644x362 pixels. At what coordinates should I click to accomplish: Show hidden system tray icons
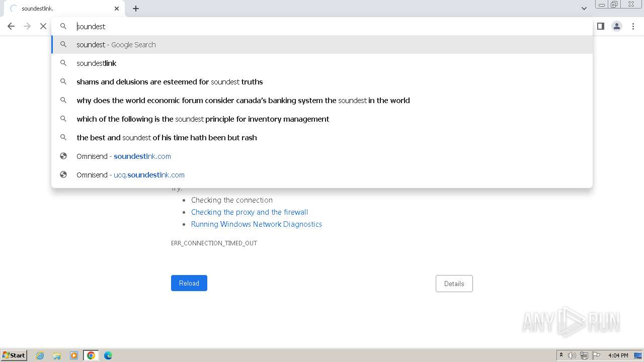pyautogui.click(x=561, y=355)
